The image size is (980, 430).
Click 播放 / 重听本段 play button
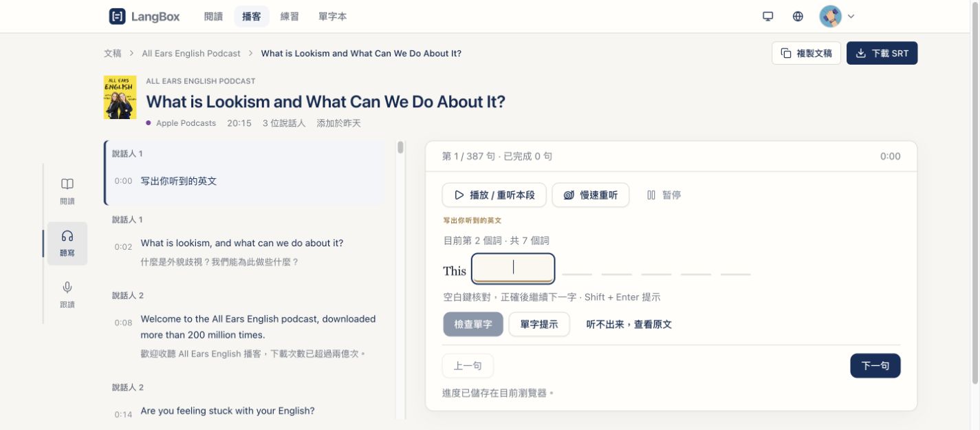[494, 195]
